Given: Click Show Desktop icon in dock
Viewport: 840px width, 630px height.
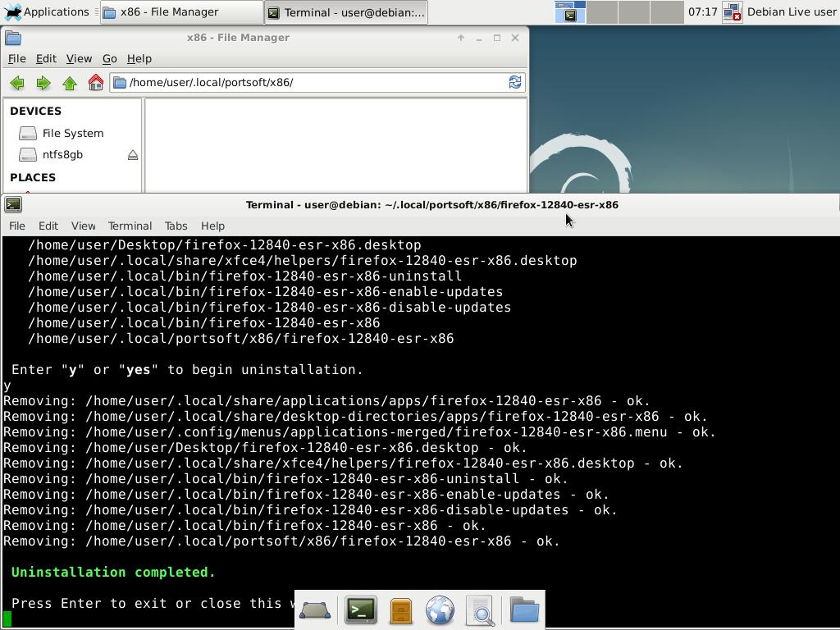Looking at the screenshot, I should (315, 610).
